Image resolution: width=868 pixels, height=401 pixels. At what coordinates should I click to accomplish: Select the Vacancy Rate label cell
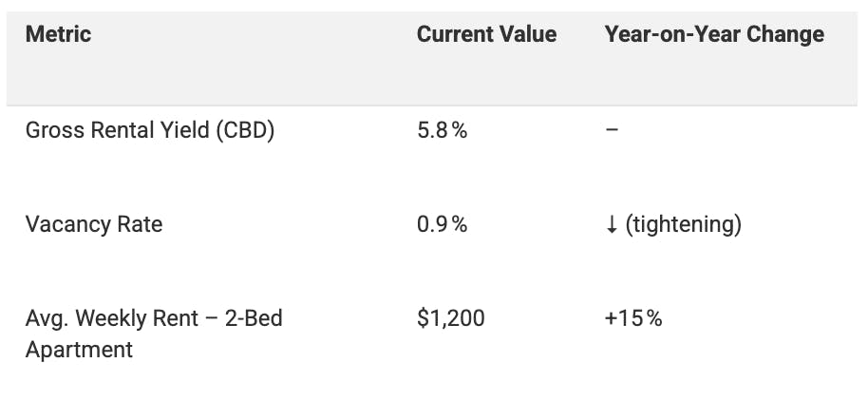tap(94, 224)
